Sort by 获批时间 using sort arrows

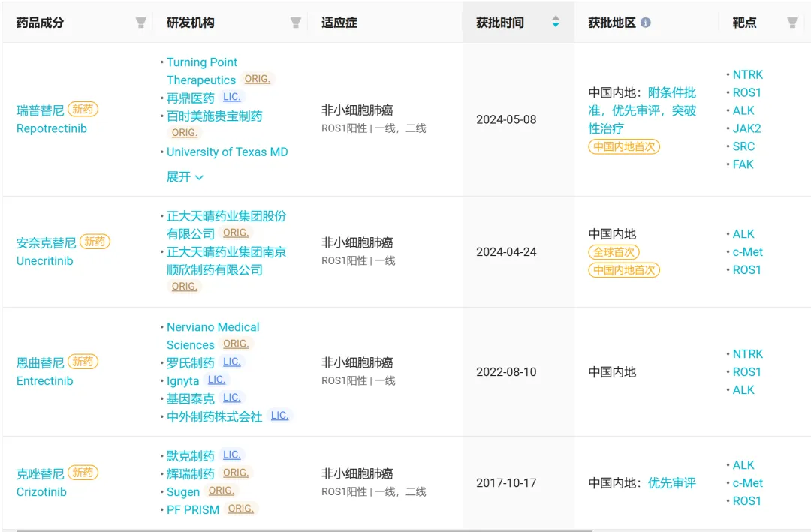556,23
